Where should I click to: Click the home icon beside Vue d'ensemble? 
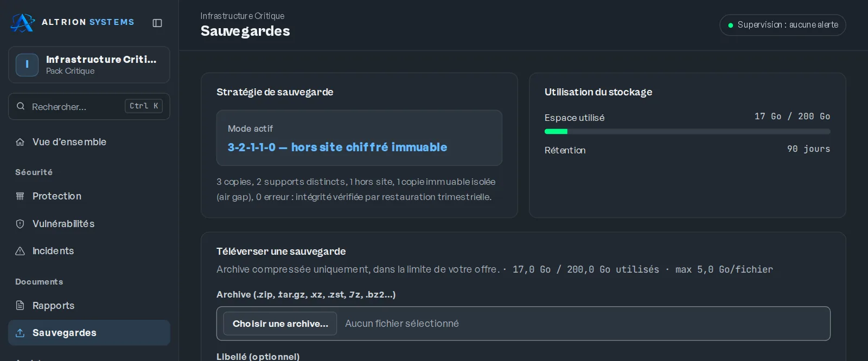point(20,142)
